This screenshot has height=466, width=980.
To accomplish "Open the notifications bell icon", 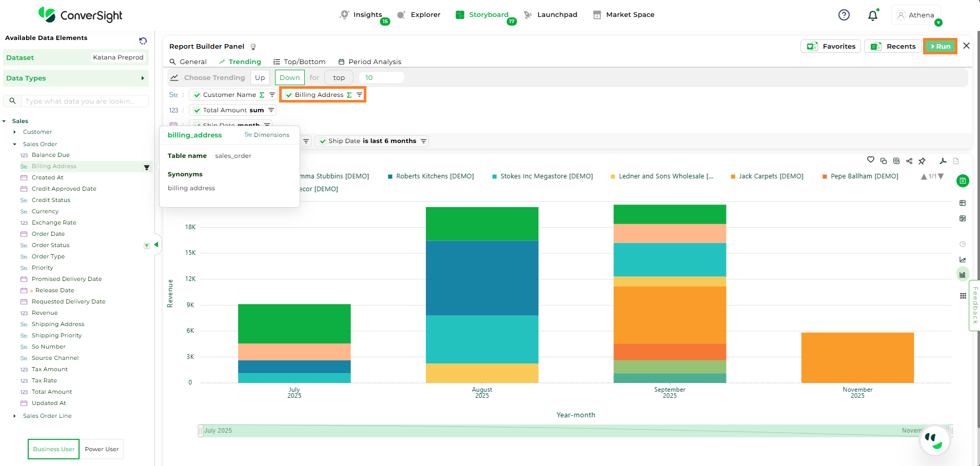I will coord(873,15).
